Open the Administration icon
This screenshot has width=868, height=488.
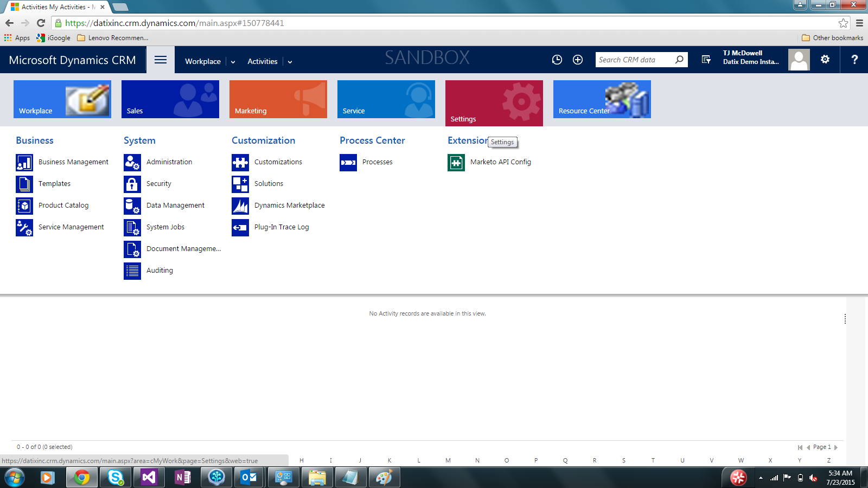pyautogui.click(x=132, y=162)
